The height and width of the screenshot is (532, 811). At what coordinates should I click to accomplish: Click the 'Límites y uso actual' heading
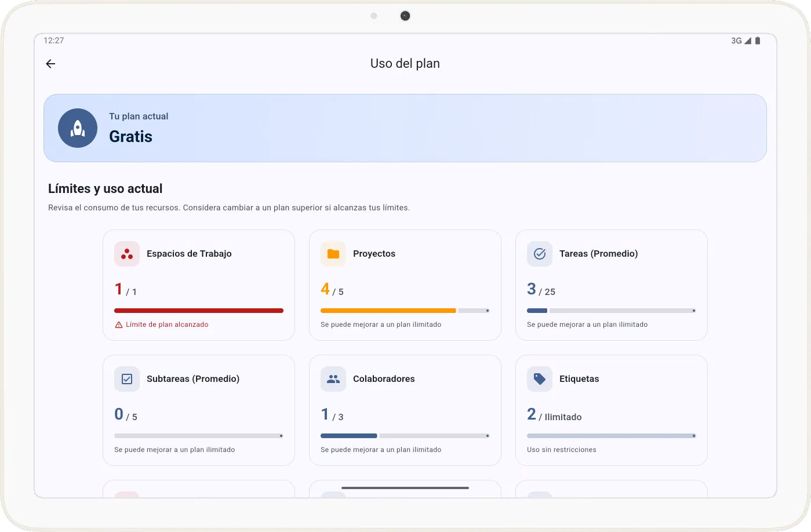point(106,189)
